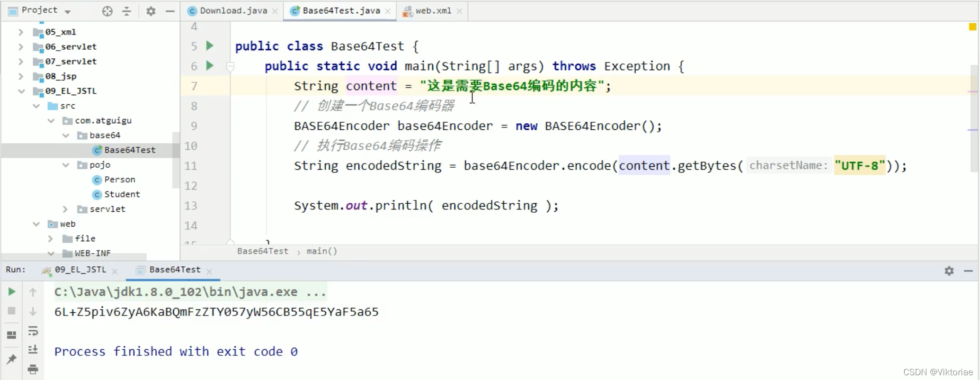Click the java.exe command line in console

point(190,292)
